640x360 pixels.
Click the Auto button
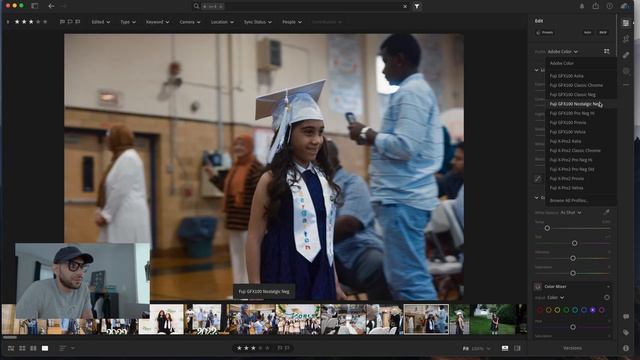click(x=587, y=32)
